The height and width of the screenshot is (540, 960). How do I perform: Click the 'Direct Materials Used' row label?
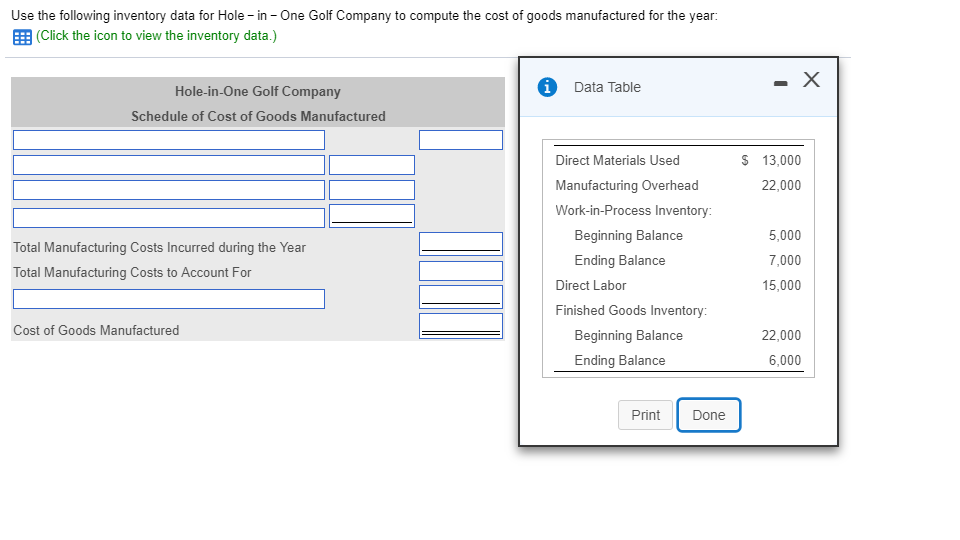617,160
